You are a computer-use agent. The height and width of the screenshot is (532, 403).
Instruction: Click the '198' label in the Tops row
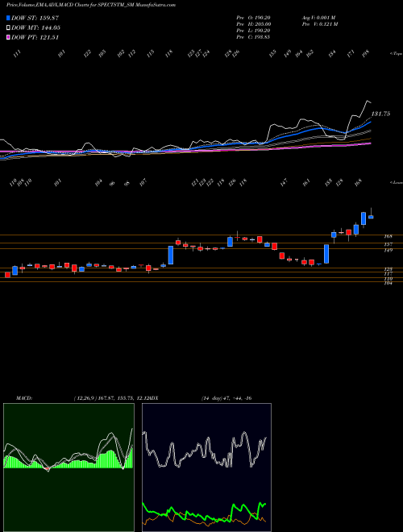coord(366,54)
